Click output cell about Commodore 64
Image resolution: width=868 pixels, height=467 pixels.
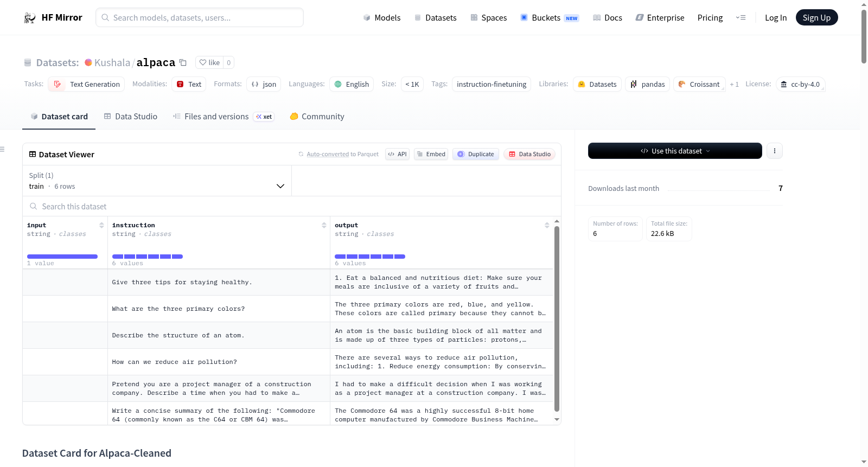click(x=441, y=415)
